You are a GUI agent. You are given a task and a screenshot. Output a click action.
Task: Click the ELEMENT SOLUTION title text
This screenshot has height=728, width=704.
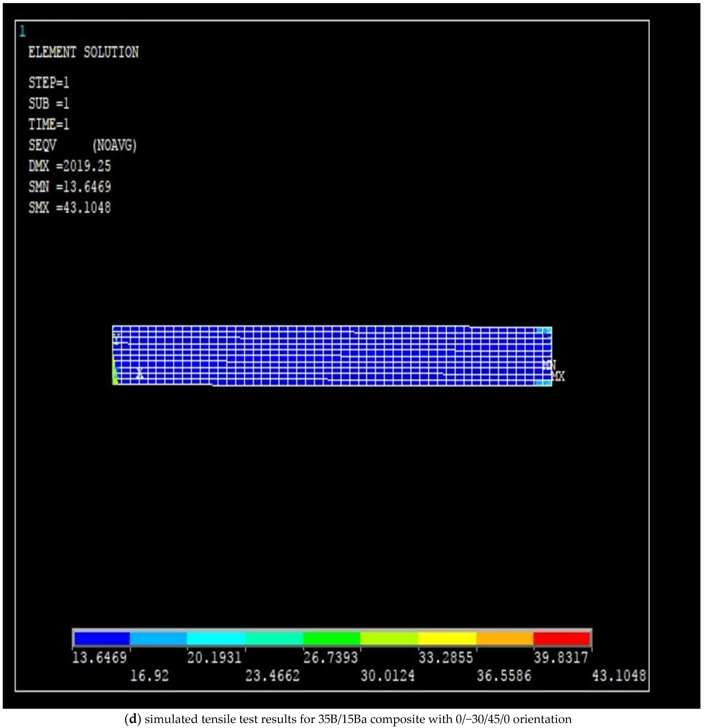(84, 52)
